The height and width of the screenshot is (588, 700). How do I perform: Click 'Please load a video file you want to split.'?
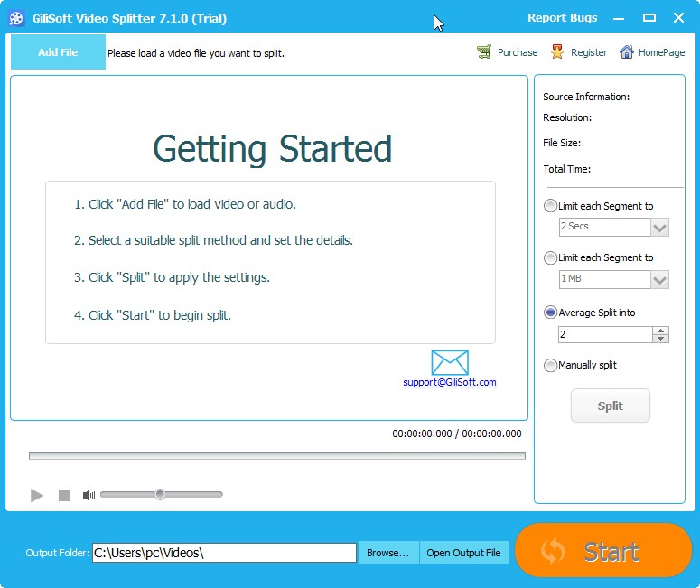196,53
